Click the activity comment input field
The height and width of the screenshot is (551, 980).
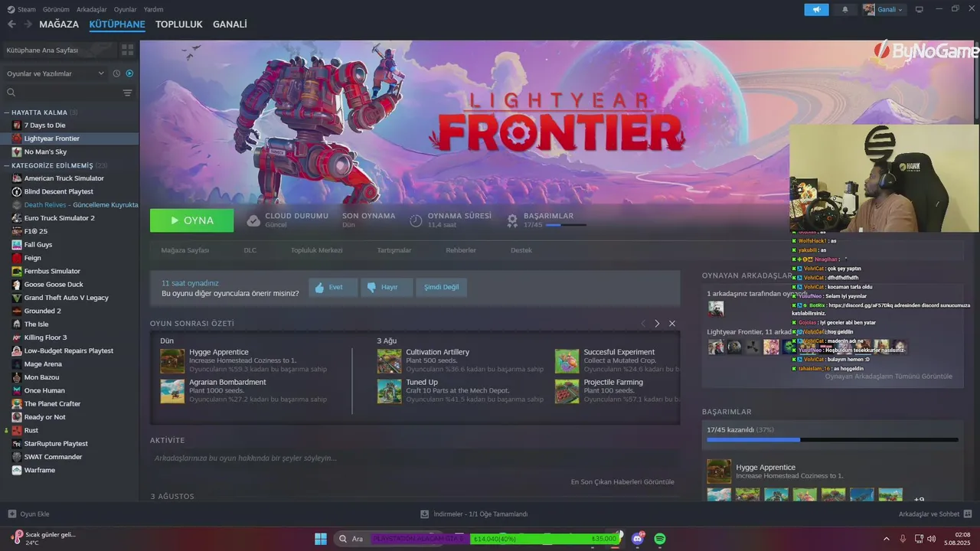click(414, 458)
